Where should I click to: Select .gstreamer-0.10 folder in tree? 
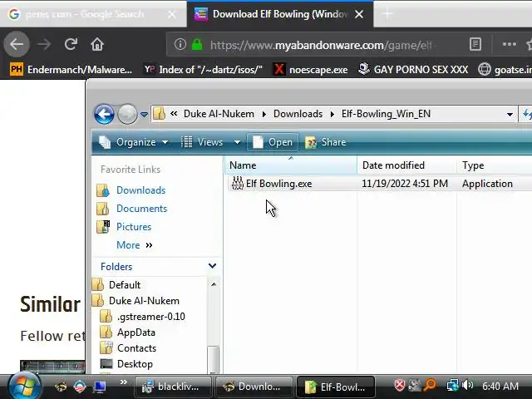[151, 317]
